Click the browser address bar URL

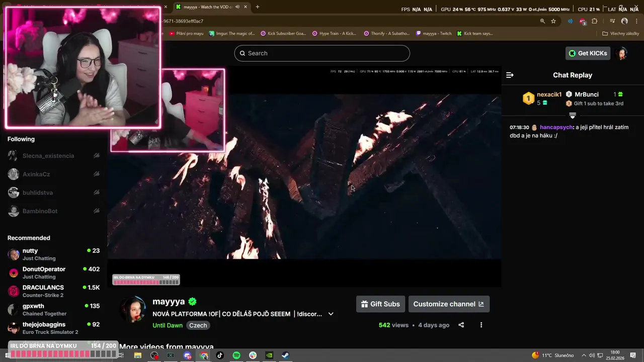[x=182, y=21]
